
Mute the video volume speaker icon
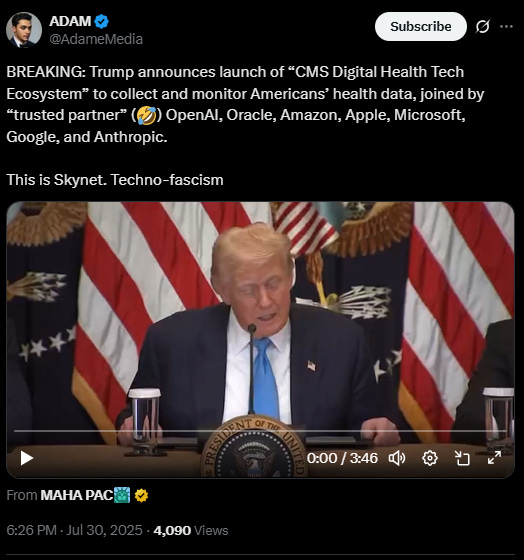[x=397, y=458]
